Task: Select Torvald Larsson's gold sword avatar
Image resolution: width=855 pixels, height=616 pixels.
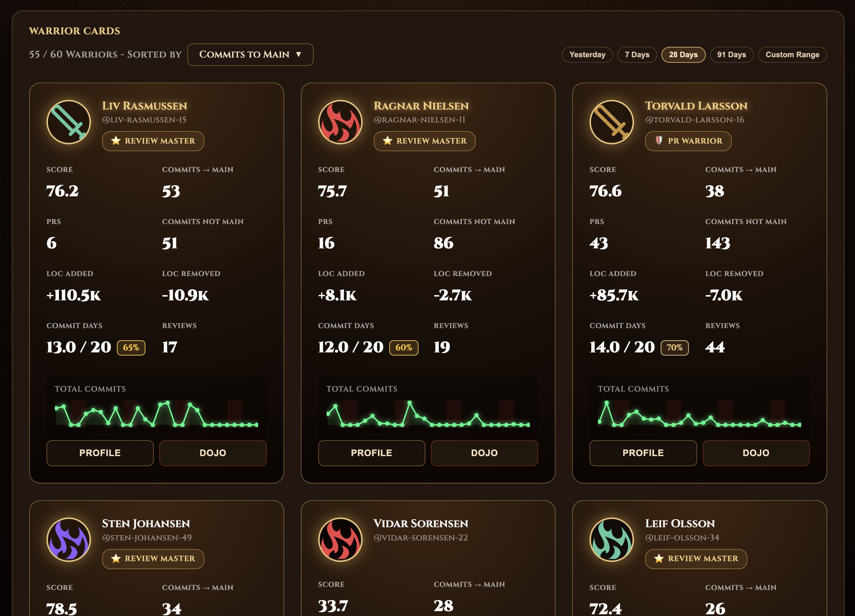Action: [612, 122]
